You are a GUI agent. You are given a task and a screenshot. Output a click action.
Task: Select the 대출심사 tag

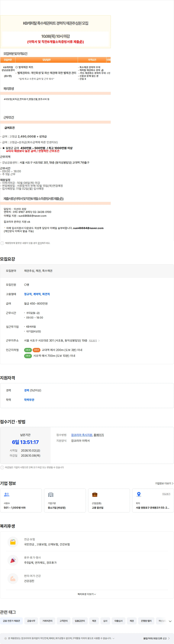point(119,621)
